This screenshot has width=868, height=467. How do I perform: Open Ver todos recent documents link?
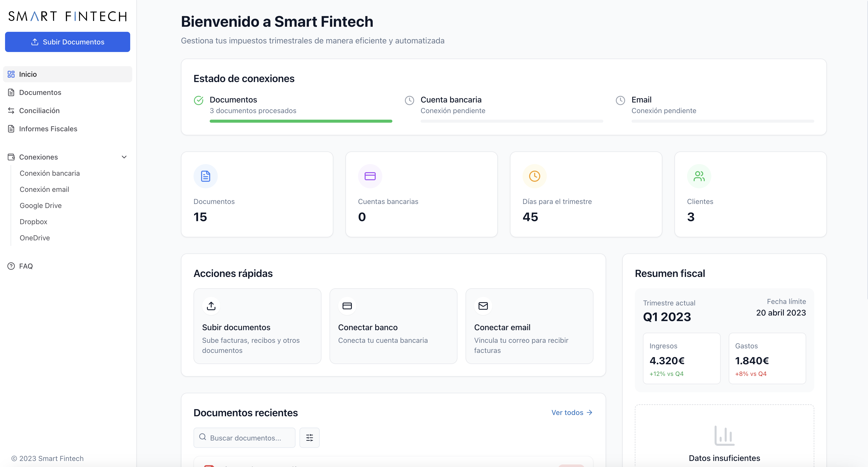[571, 412]
